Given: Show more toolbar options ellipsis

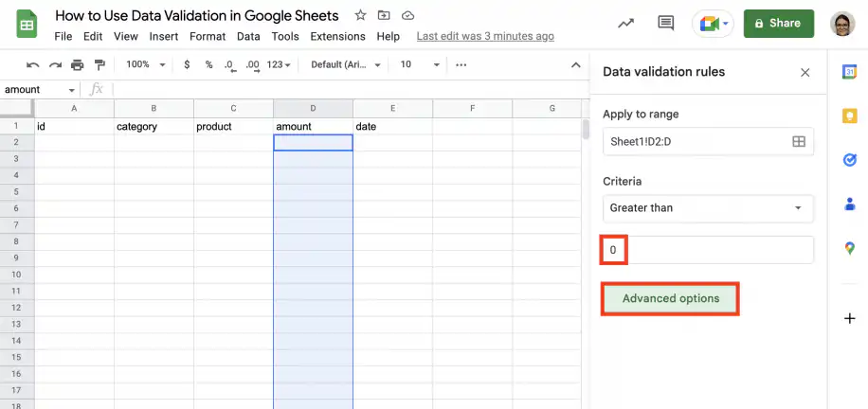Looking at the screenshot, I should coord(461,64).
